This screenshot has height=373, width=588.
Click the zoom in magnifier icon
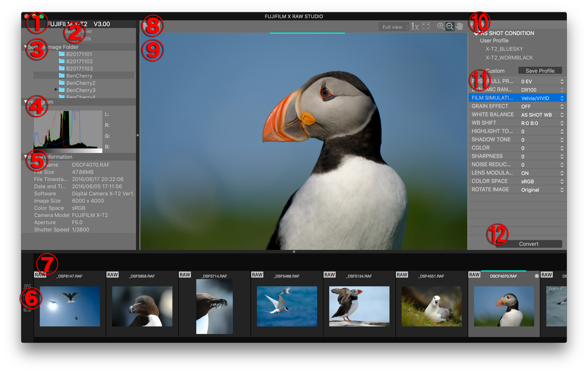(441, 27)
